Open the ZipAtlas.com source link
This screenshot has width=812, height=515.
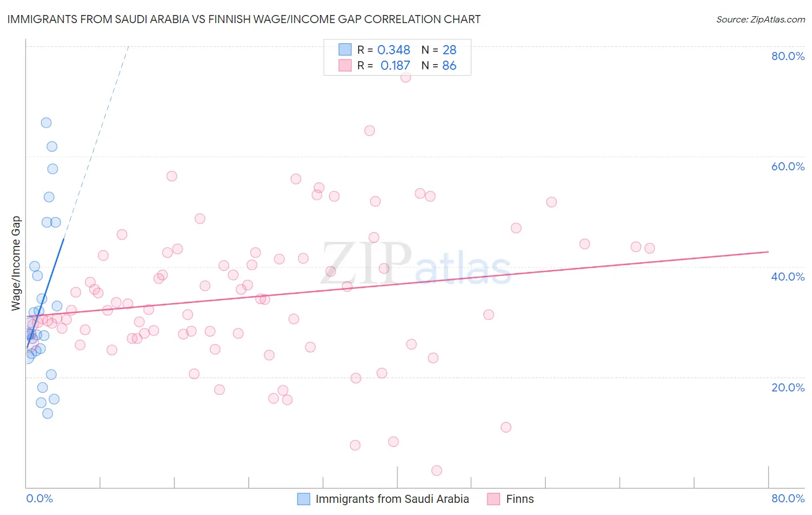point(761,20)
